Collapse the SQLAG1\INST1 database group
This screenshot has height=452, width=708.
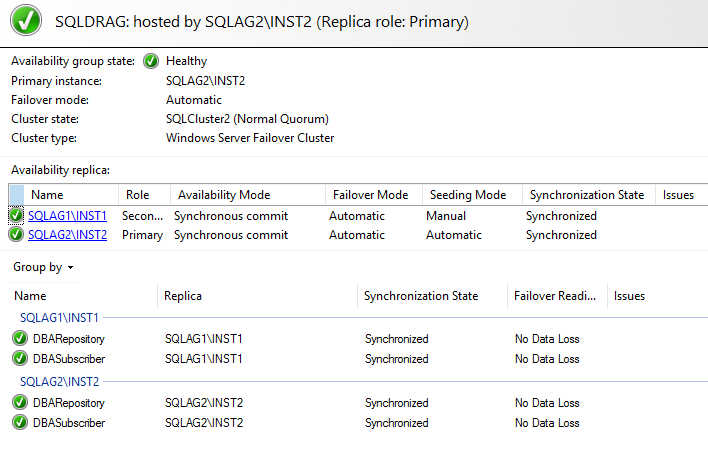tap(62, 317)
